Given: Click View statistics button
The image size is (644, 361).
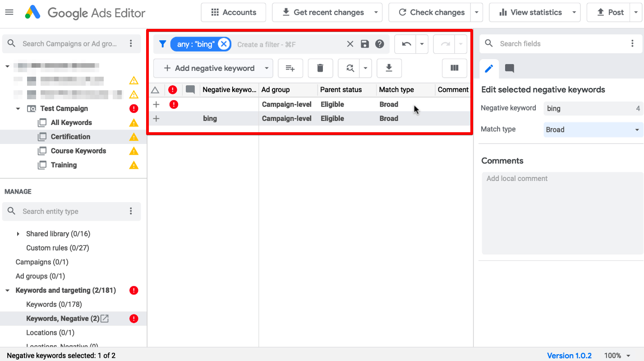Looking at the screenshot, I should tap(530, 12).
